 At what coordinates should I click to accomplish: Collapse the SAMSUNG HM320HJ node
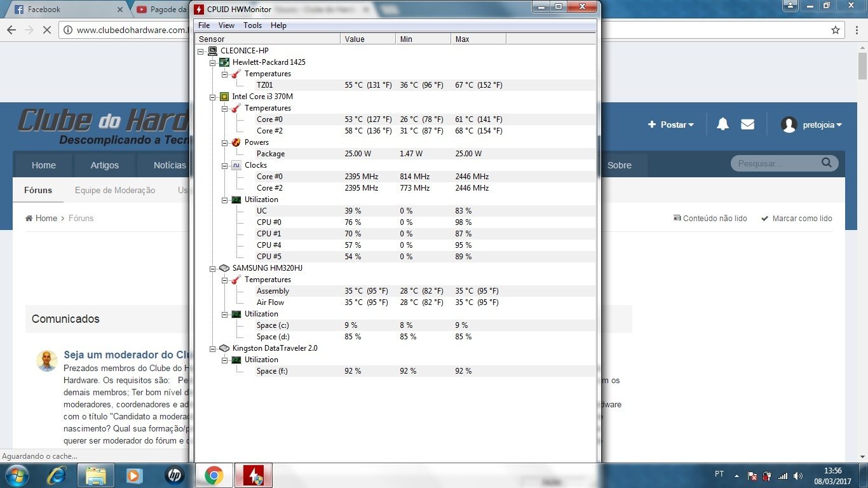pyautogui.click(x=213, y=268)
